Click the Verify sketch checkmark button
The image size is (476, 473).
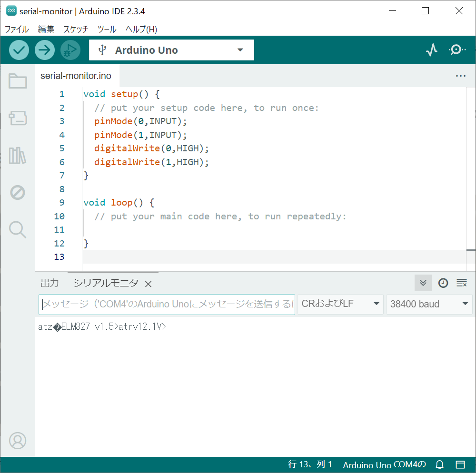(x=19, y=50)
